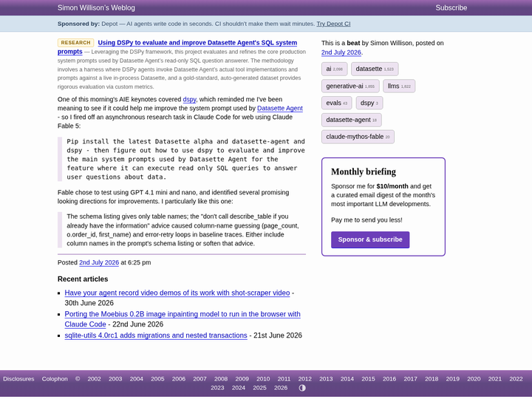Screen dimensions: 532x399
Task: Select the llms tag
Action: [x=399, y=86]
